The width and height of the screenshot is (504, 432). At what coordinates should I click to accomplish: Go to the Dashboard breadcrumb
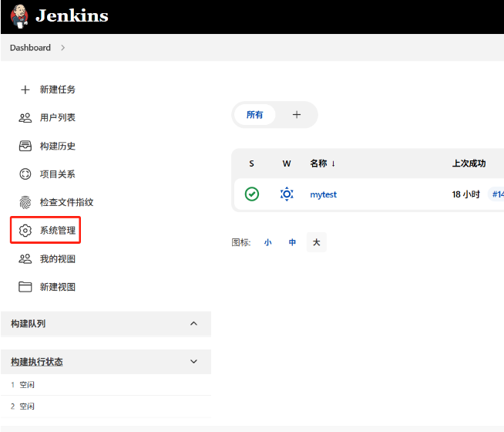point(30,48)
